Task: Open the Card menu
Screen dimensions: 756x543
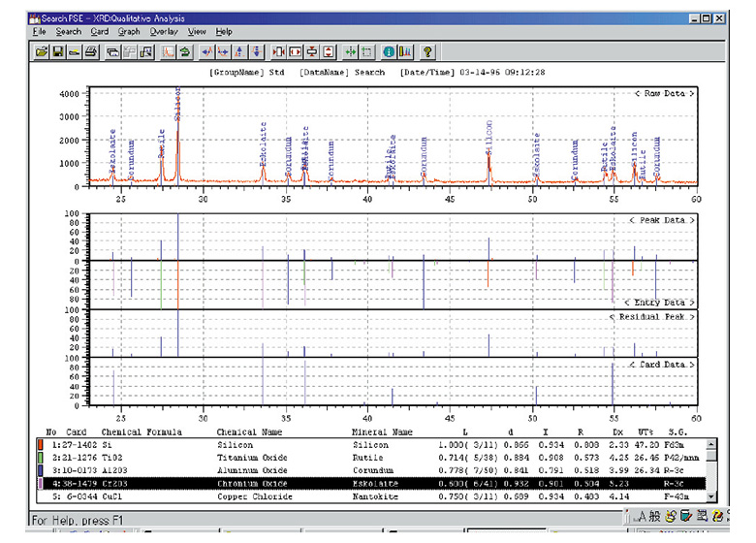Action: click(99, 32)
